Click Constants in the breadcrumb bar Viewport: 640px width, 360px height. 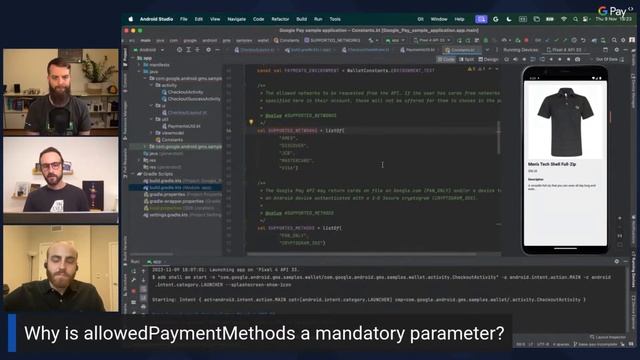pyautogui.click(x=287, y=40)
